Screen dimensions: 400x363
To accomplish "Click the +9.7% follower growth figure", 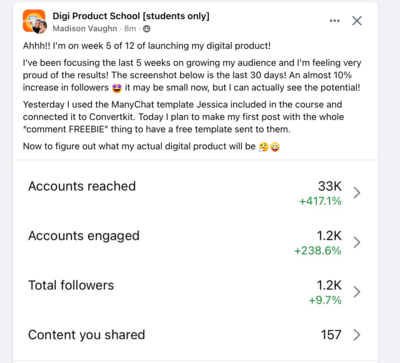I will [325, 300].
